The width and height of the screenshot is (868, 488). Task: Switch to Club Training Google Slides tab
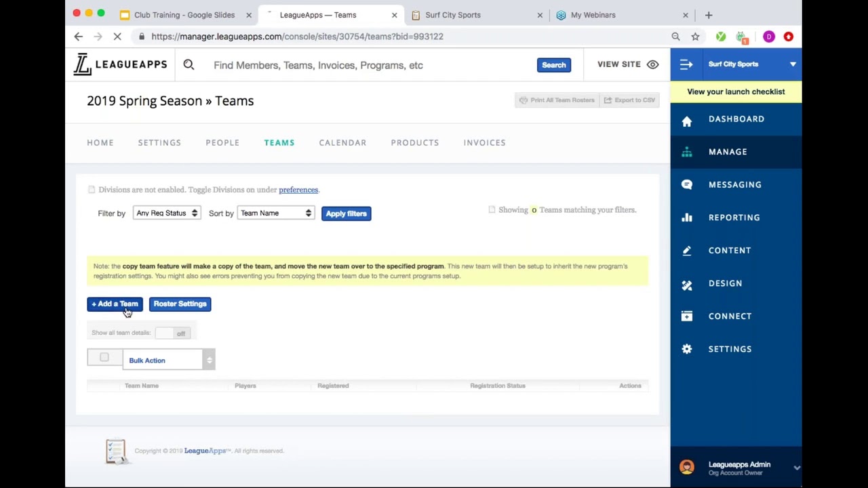(185, 15)
